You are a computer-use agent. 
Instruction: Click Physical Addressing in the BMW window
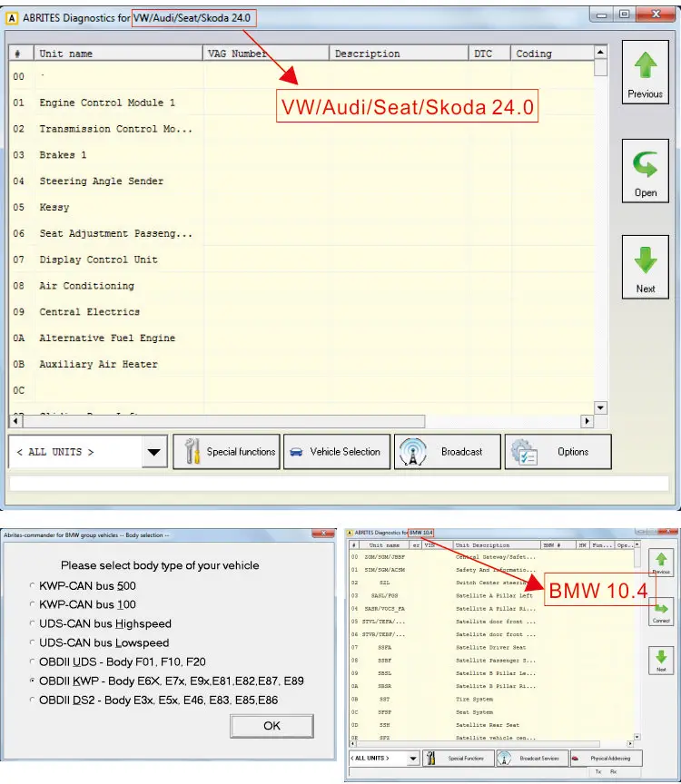click(x=606, y=758)
